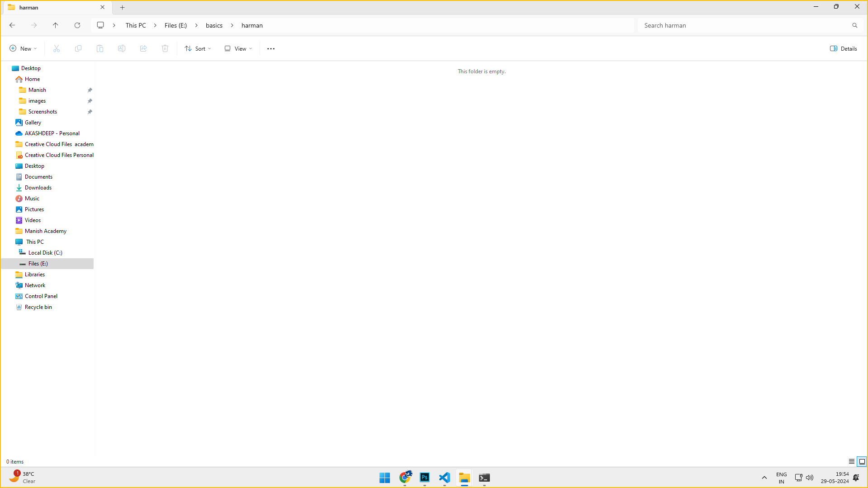Open the Terminal app in taskbar

(x=484, y=478)
